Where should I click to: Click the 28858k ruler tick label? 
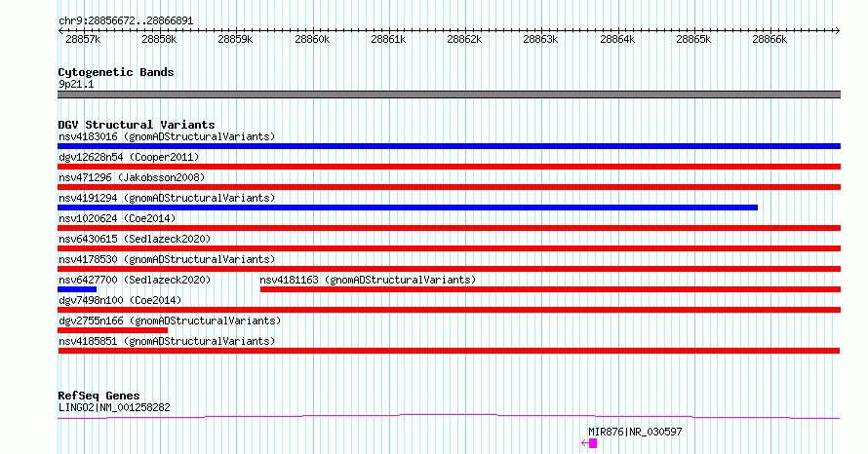[x=159, y=39]
